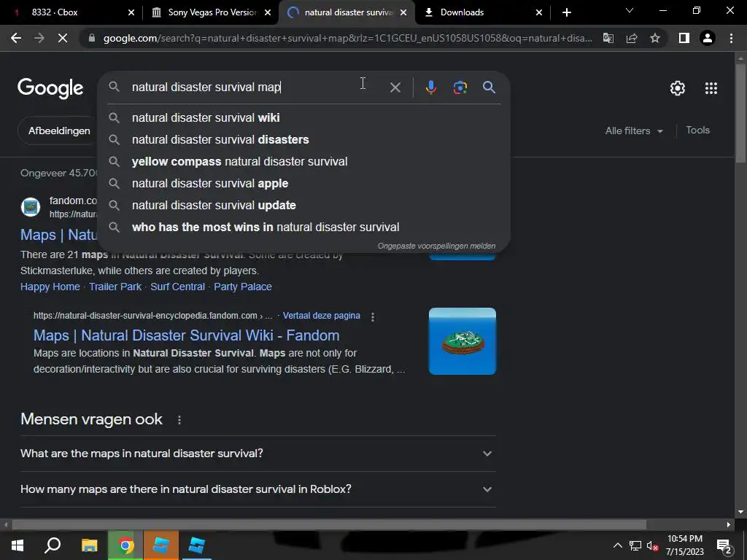The width and height of the screenshot is (747, 560).
Task: Open the Google apps grid icon
Action: [x=711, y=88]
